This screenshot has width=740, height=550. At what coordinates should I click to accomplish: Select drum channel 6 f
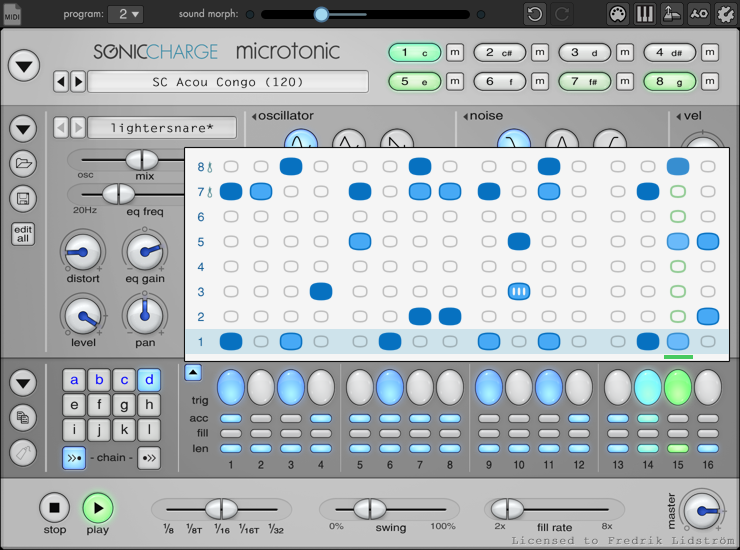click(500, 82)
